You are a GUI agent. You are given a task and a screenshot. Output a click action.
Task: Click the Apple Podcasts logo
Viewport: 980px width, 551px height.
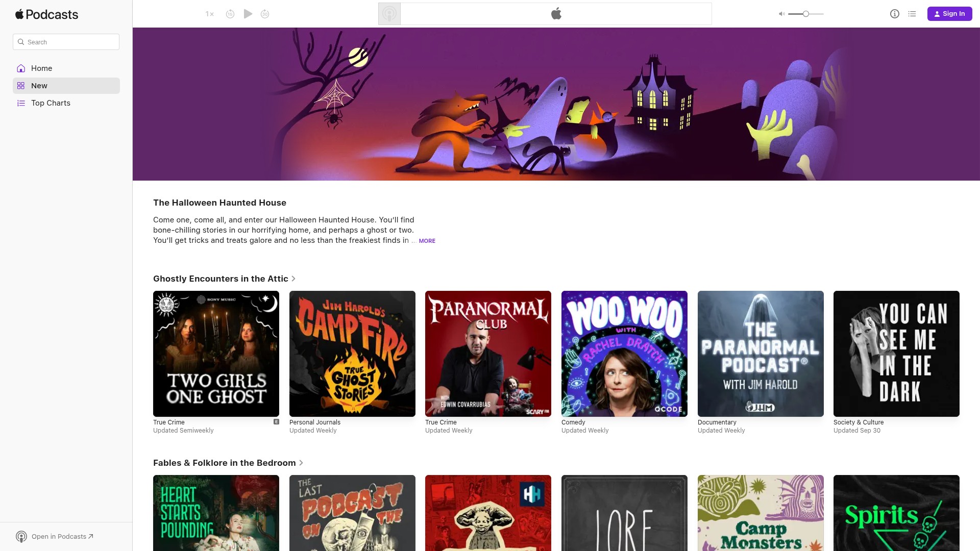pos(46,14)
